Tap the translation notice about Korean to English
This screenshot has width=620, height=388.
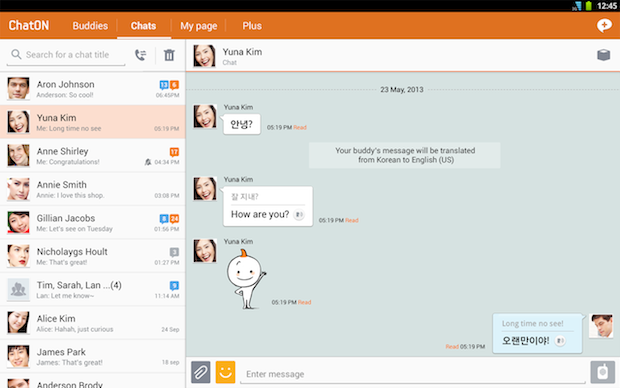(405, 155)
